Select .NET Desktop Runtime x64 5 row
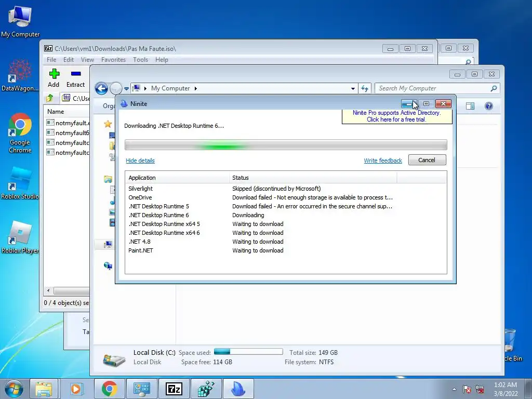The width and height of the screenshot is (532, 399). (286, 224)
